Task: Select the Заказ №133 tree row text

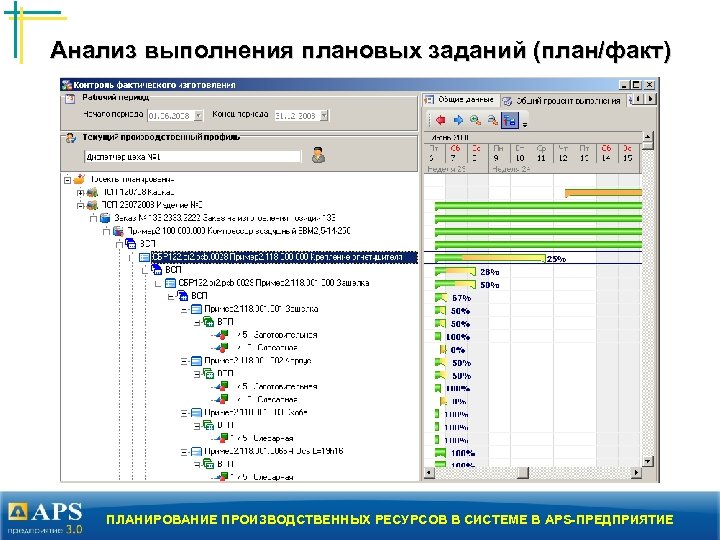Action: [225, 218]
